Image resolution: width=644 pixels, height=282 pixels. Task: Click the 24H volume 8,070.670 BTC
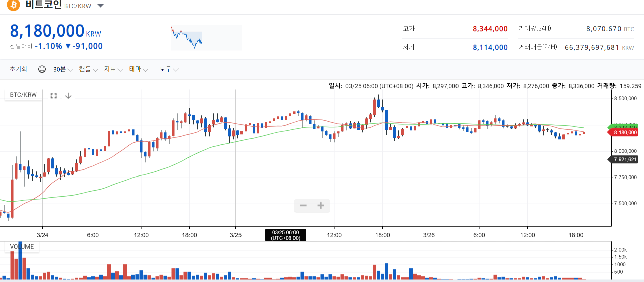610,29
